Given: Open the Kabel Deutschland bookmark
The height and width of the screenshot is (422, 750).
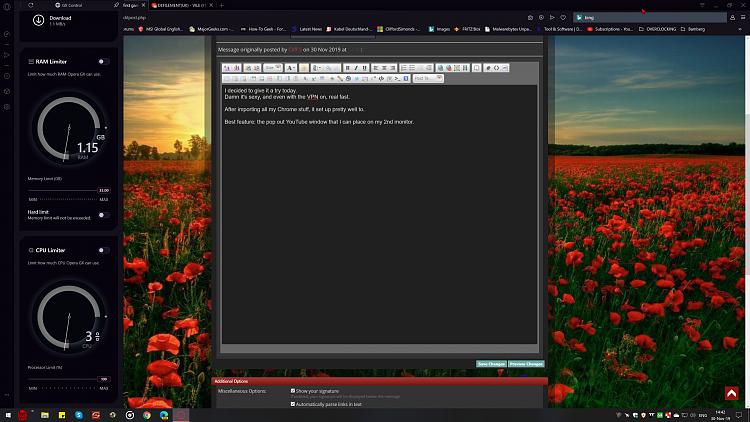Looking at the screenshot, I should coord(349,29).
